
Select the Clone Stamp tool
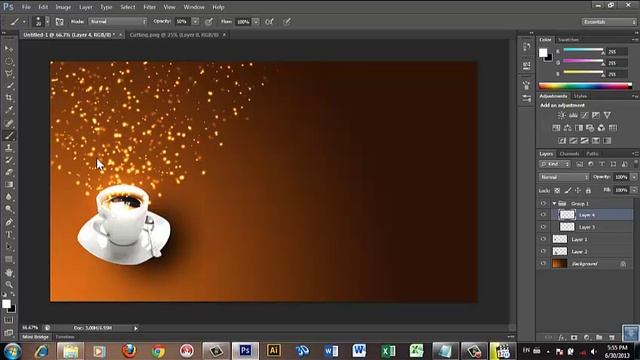(9, 147)
